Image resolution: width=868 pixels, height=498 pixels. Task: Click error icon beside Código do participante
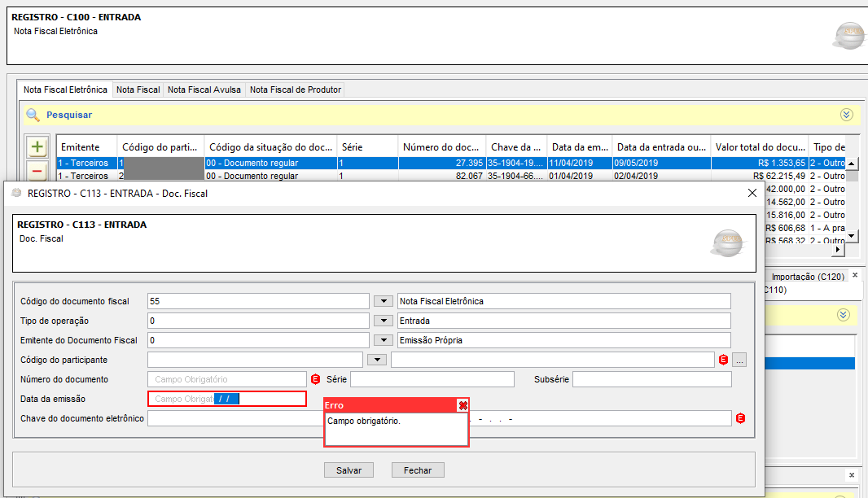click(x=722, y=360)
